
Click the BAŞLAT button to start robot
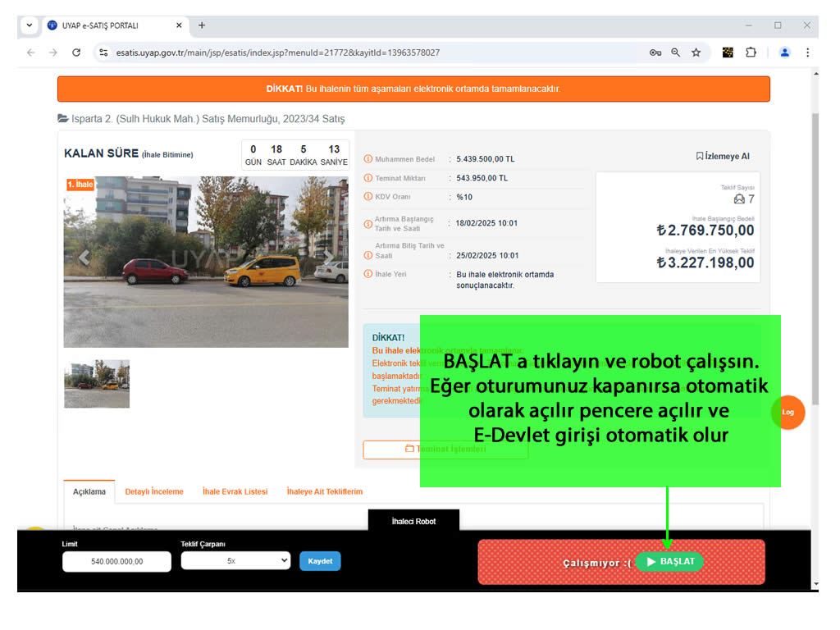[669, 561]
